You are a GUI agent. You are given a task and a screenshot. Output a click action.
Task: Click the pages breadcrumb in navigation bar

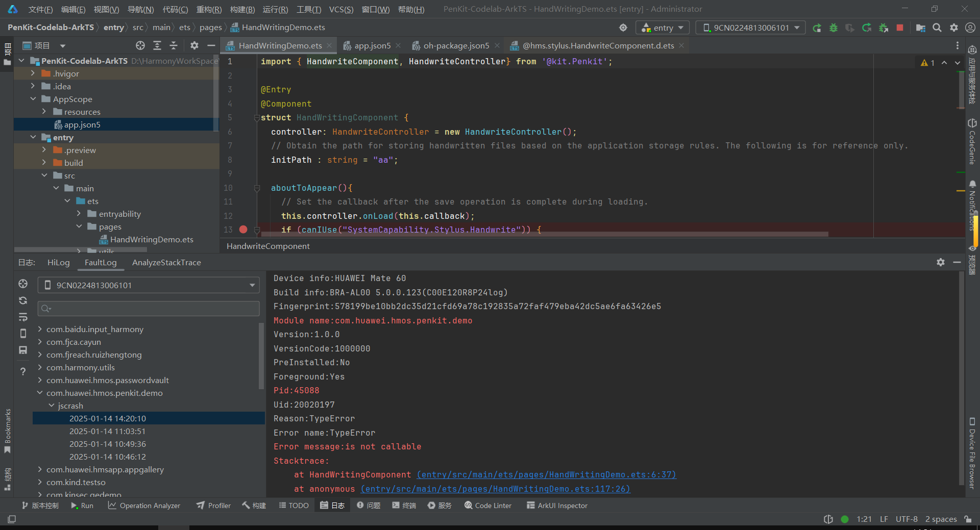coord(210,28)
